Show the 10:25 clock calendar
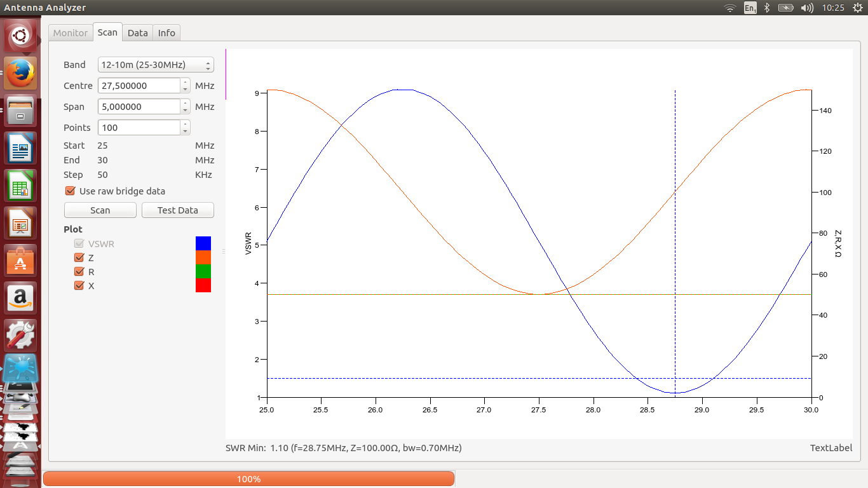Image resolution: width=868 pixels, height=488 pixels. click(833, 8)
